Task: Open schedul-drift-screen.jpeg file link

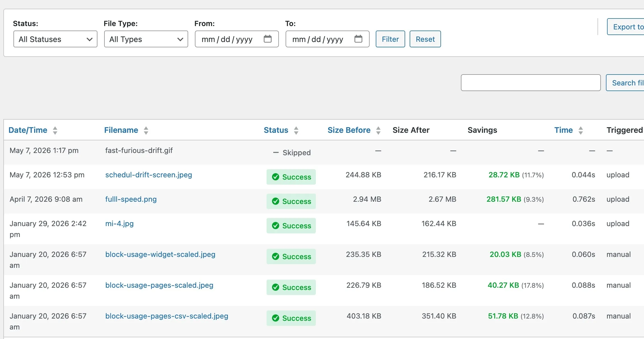Action: click(149, 175)
